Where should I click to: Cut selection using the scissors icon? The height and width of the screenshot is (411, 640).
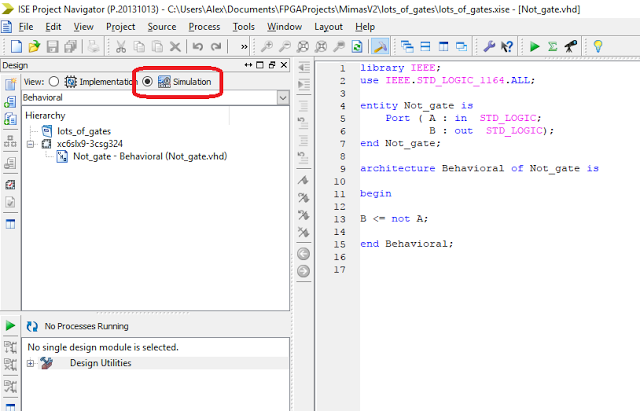click(121, 47)
